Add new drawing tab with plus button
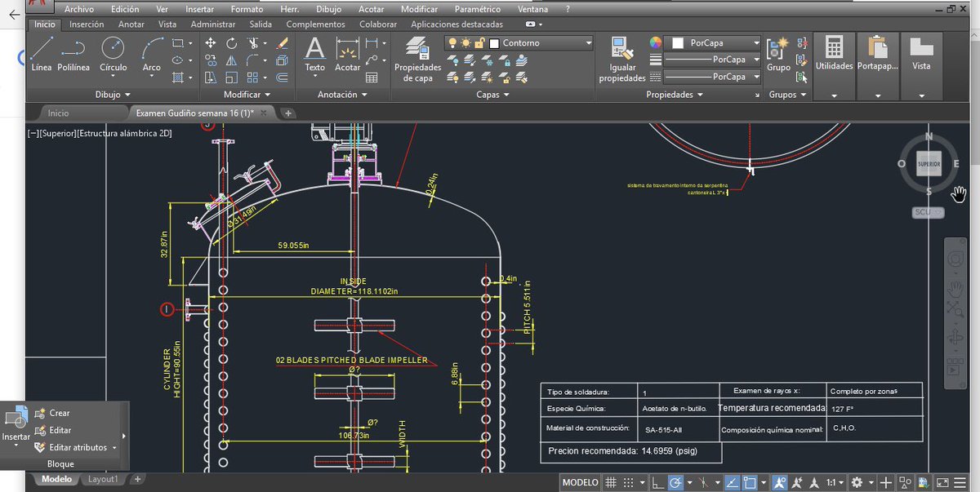The height and width of the screenshot is (492, 980). [x=288, y=113]
